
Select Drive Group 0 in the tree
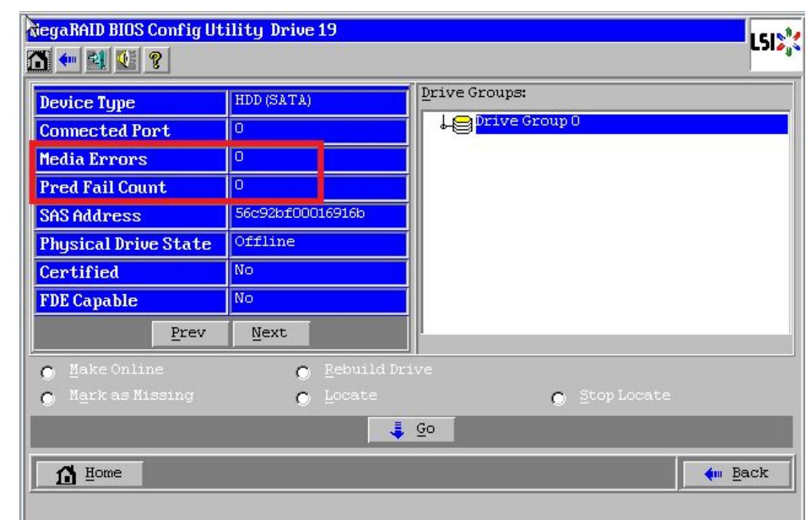[527, 123]
